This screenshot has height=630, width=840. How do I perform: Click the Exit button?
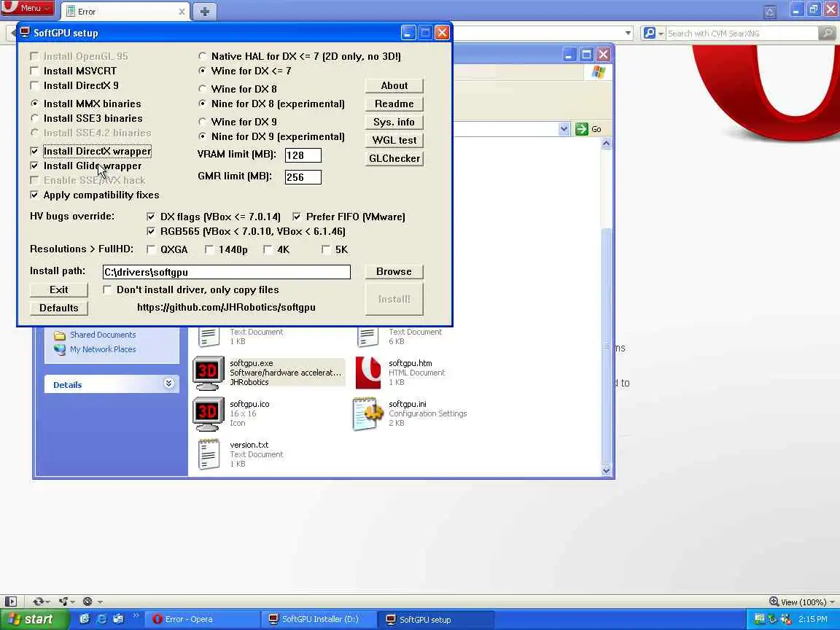pos(59,289)
